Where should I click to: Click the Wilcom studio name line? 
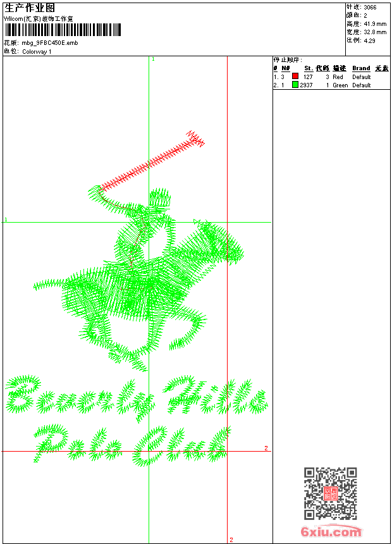tap(39, 19)
